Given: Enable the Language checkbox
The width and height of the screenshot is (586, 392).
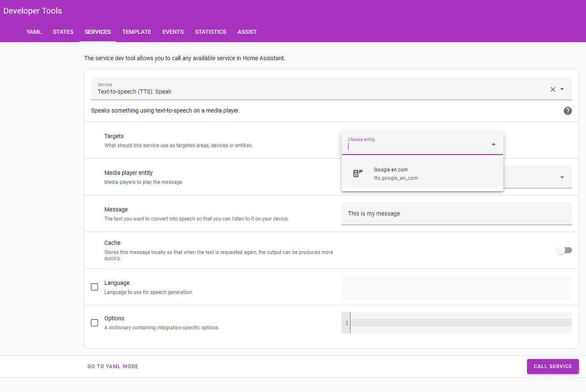Looking at the screenshot, I should click(95, 287).
